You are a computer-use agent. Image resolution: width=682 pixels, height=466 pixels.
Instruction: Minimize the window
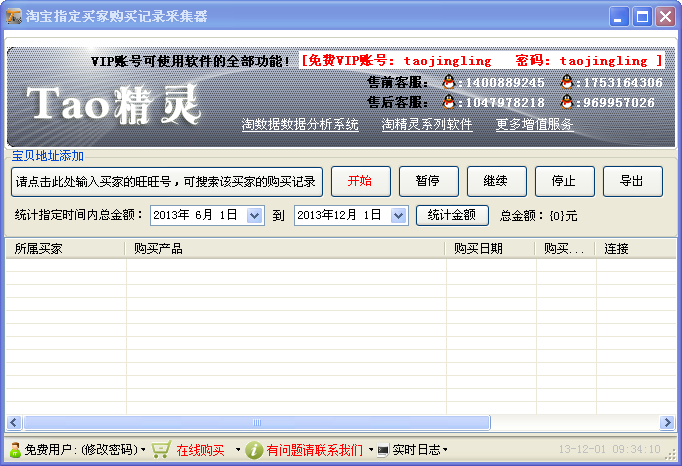coord(618,17)
